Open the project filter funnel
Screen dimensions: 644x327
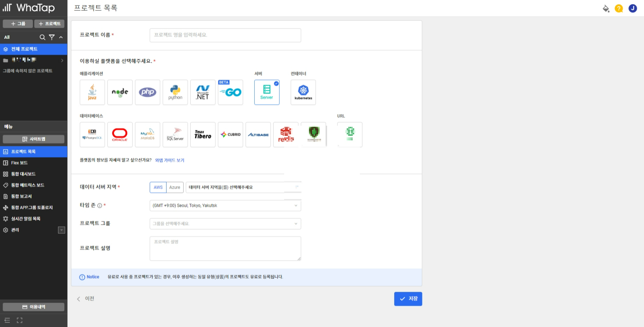pos(52,37)
